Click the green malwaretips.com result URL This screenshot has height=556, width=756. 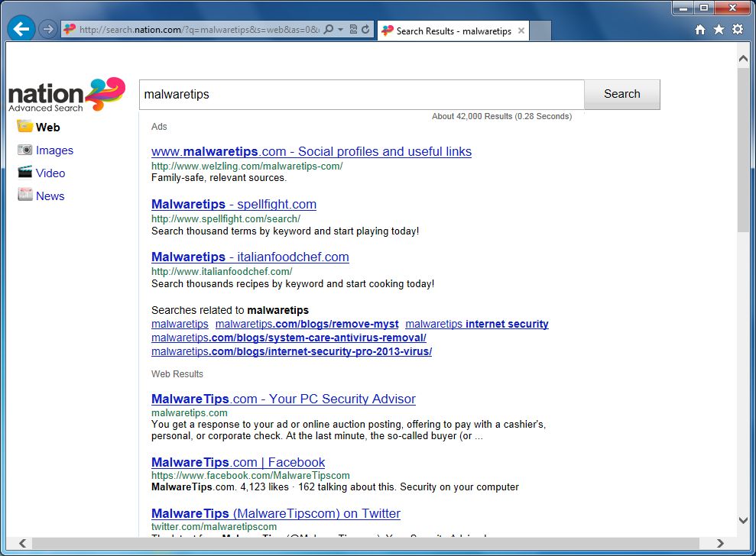pyautogui.click(x=190, y=413)
